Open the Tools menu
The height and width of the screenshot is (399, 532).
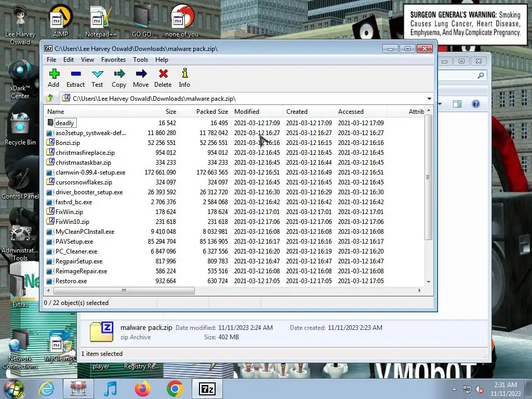140,60
